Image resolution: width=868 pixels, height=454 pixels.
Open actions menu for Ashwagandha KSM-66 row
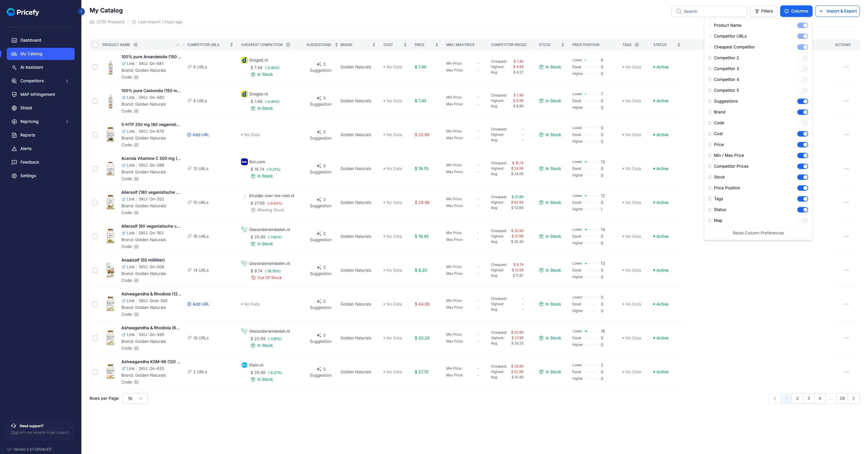(x=846, y=372)
